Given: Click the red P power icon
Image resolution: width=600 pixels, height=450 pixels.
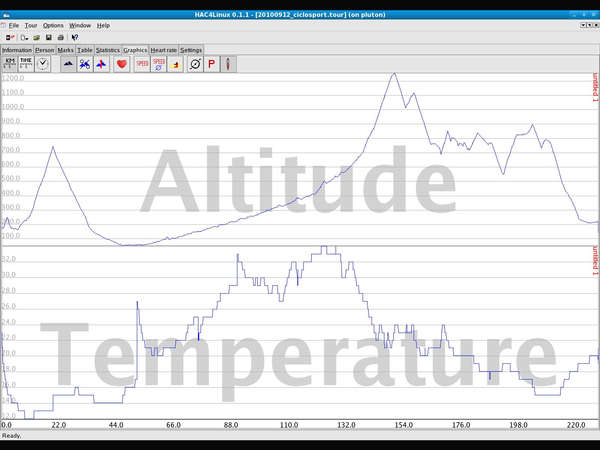Looking at the screenshot, I should pyautogui.click(x=211, y=63).
